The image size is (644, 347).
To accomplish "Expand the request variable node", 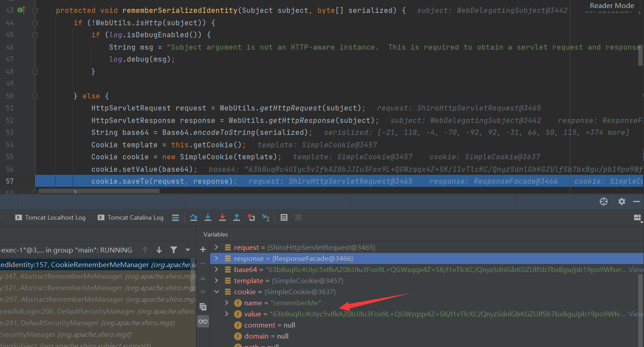I will pos(216,247).
